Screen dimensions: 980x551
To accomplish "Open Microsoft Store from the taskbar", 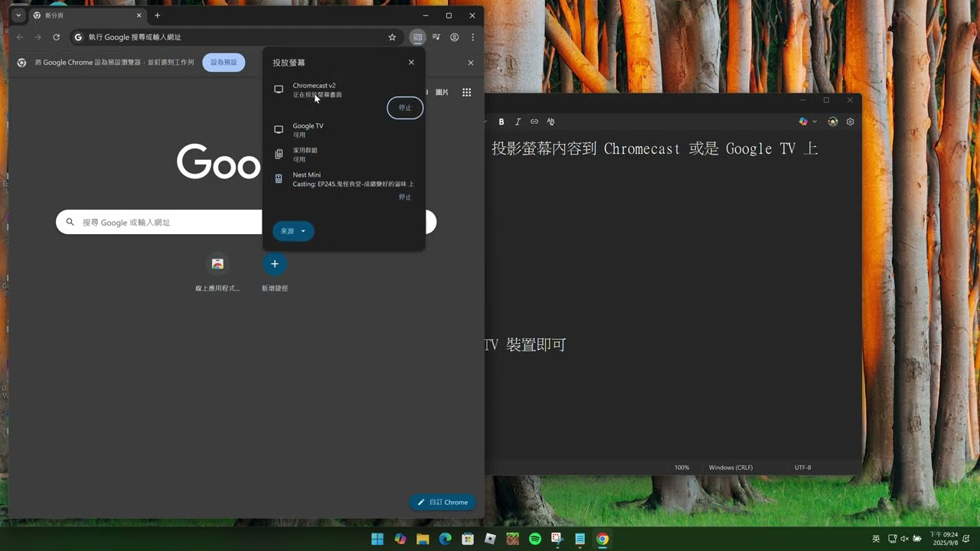I will tap(468, 539).
